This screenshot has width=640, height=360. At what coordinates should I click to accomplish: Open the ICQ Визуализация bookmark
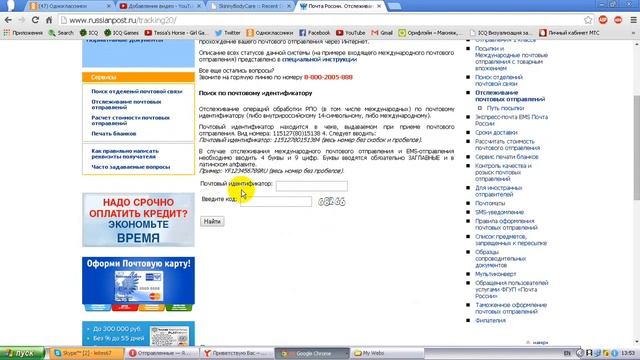501,33
